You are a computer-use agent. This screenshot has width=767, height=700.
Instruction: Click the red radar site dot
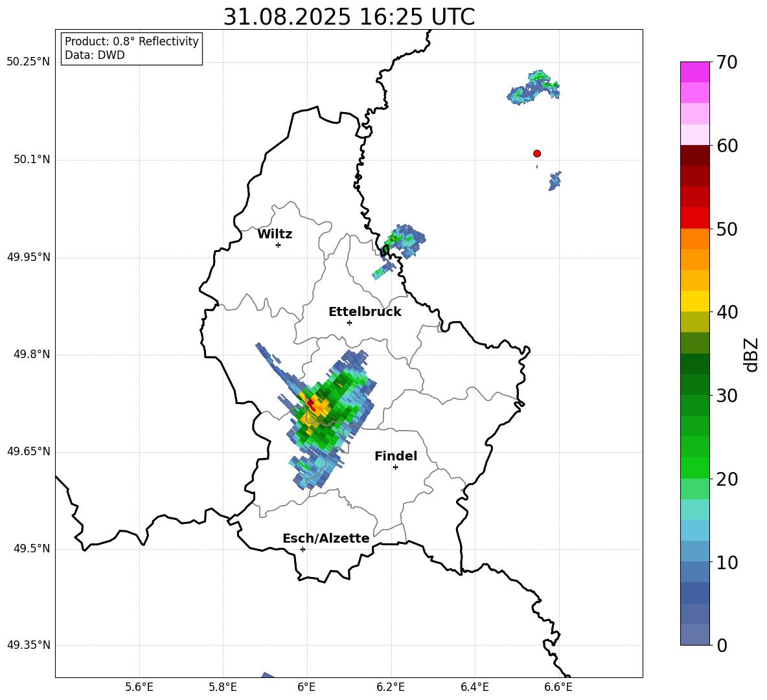[x=537, y=153]
